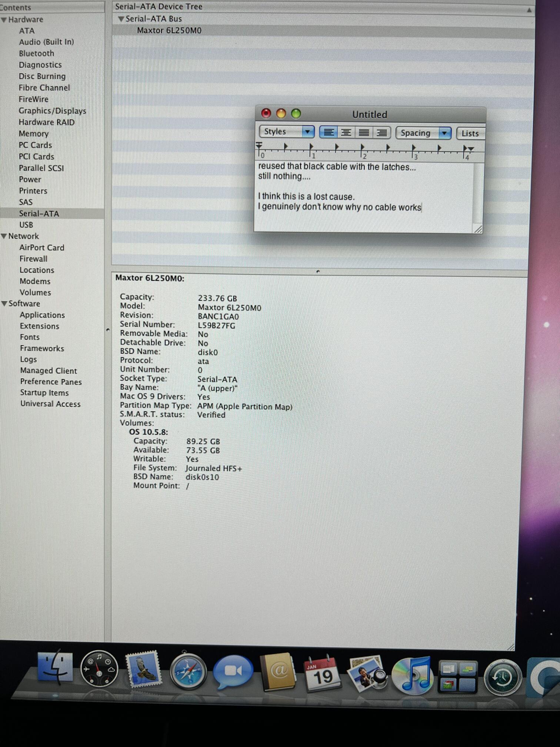Viewport: 560px width, 747px height.
Task: Click the Journaled HFS+ file system value
Action: pyautogui.click(x=214, y=468)
